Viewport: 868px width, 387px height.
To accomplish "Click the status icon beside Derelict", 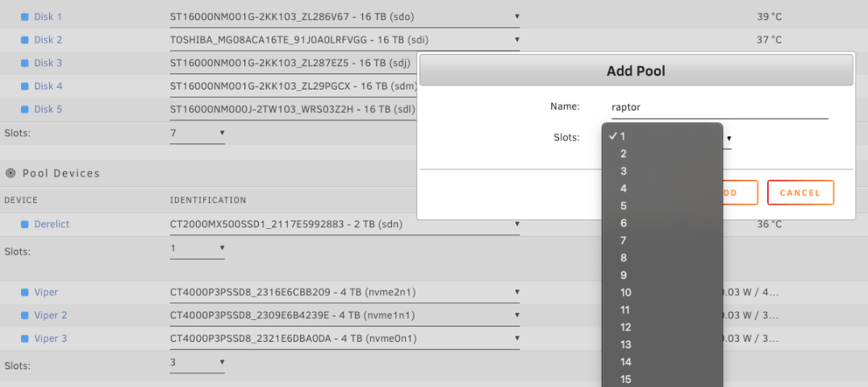I will (x=24, y=224).
